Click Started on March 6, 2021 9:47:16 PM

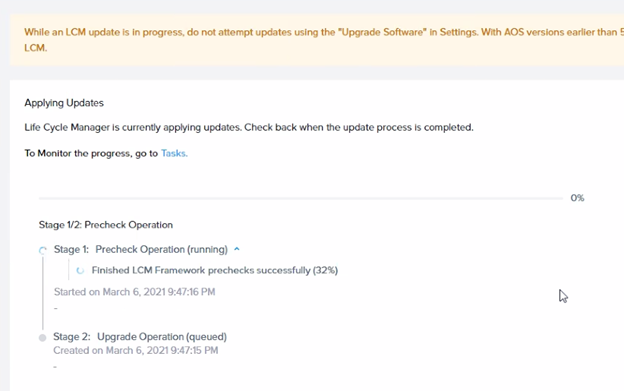tap(135, 292)
